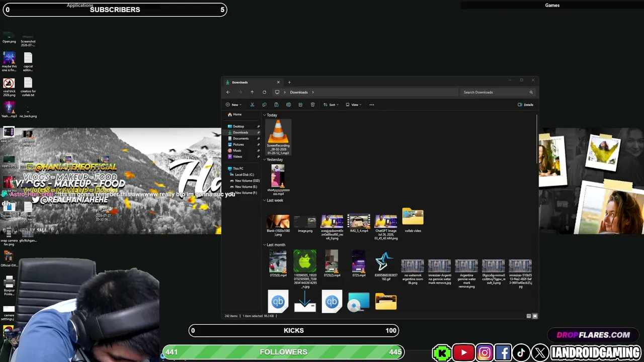Select the 0725(9).mp4 video
The height and width of the screenshot is (362, 644).
(x=278, y=264)
